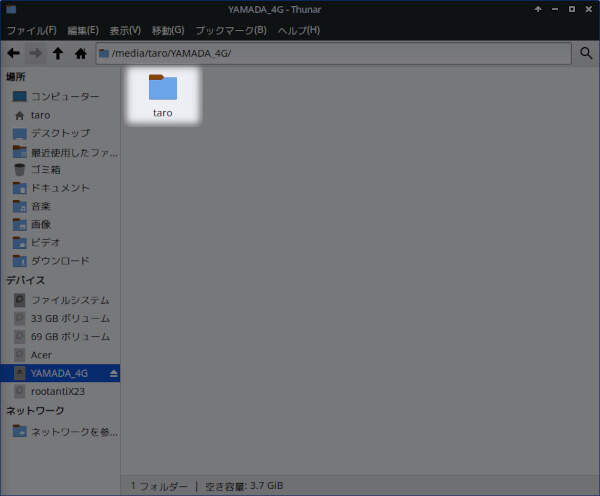Screen dimensions: 600x496
Task: Select ファイルシステム device
Action: click(x=60, y=300)
